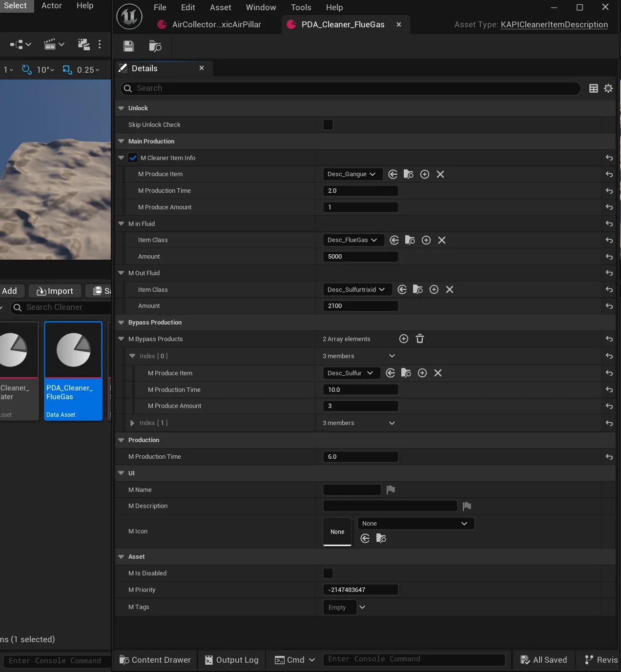Reset M Production Time 6.0 to default
Screen dimensions: 621x672
609,457
